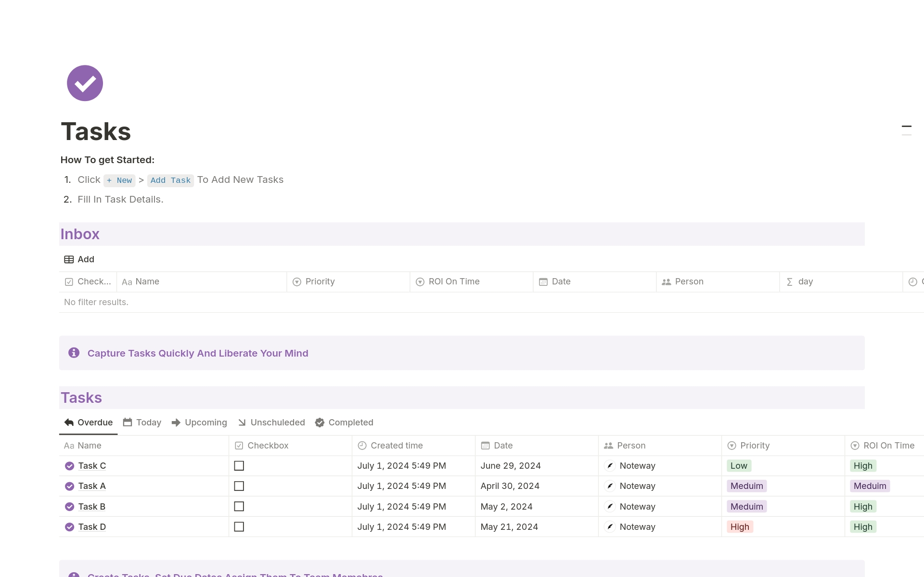Click the clock icon on Created time column

[x=362, y=445]
